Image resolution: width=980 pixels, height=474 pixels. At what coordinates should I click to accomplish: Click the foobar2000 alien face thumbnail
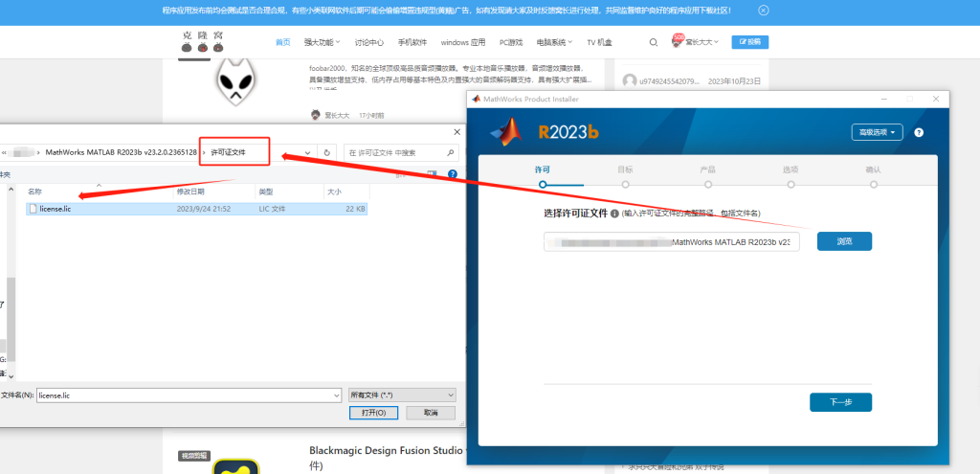pyautogui.click(x=235, y=82)
